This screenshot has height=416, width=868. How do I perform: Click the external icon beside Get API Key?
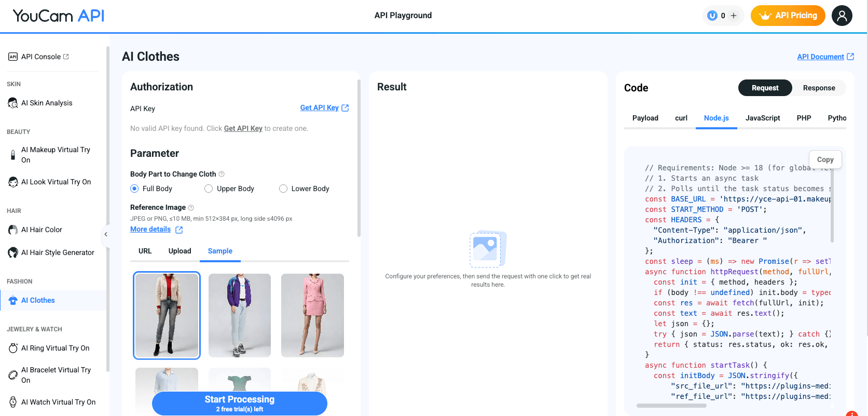coord(345,108)
